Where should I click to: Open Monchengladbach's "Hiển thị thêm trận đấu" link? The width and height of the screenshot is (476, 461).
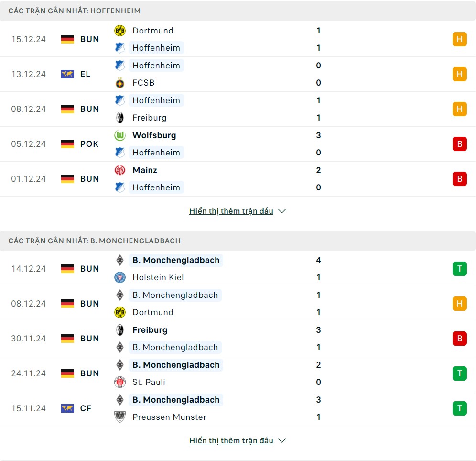(x=231, y=440)
